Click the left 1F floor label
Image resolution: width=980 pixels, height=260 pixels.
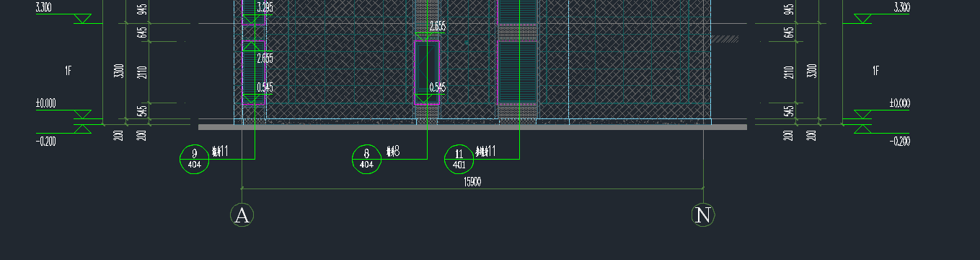coord(69,71)
